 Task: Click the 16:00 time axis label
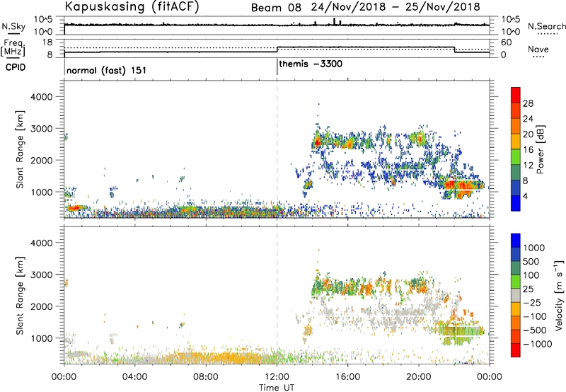click(347, 377)
